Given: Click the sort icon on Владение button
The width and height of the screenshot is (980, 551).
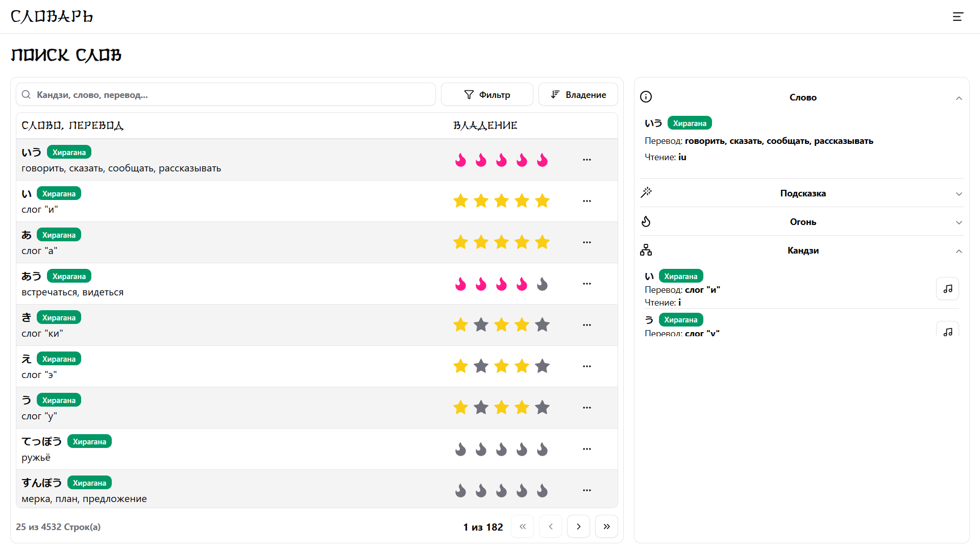Looking at the screenshot, I should pyautogui.click(x=555, y=94).
